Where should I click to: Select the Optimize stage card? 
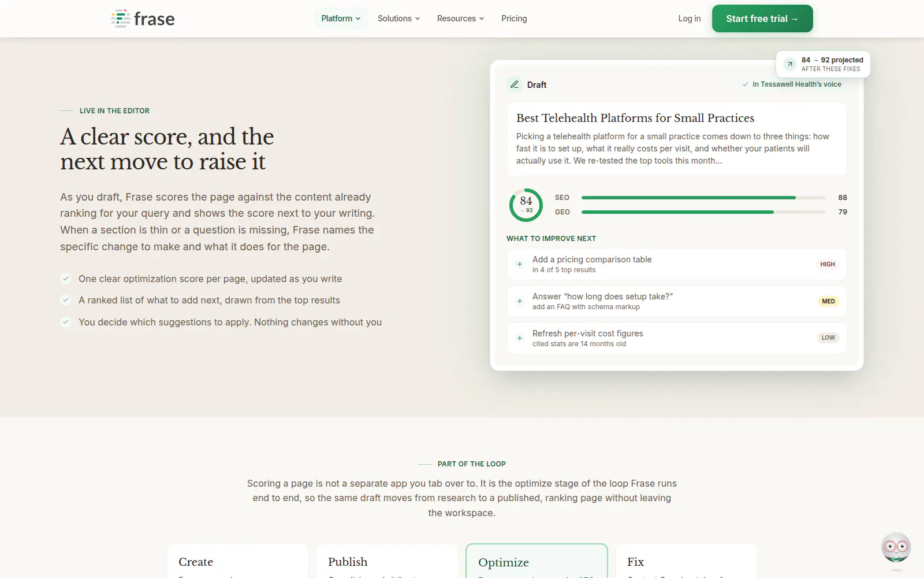536,561
